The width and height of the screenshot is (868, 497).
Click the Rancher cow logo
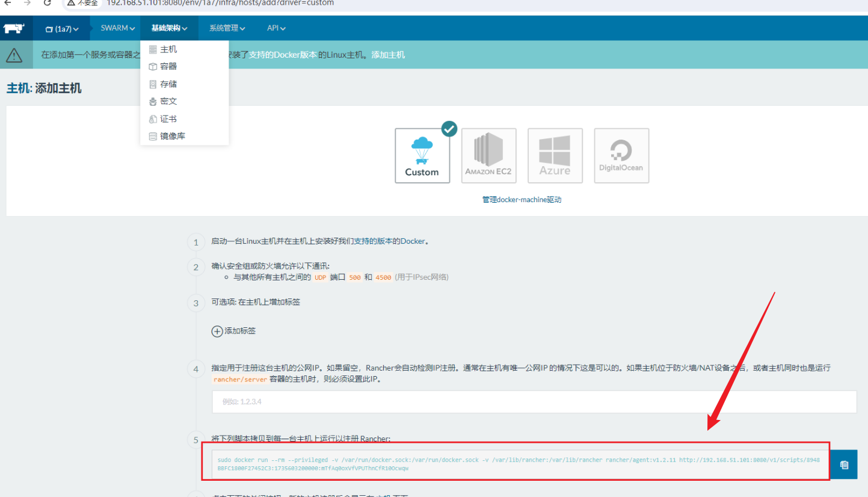pos(14,28)
